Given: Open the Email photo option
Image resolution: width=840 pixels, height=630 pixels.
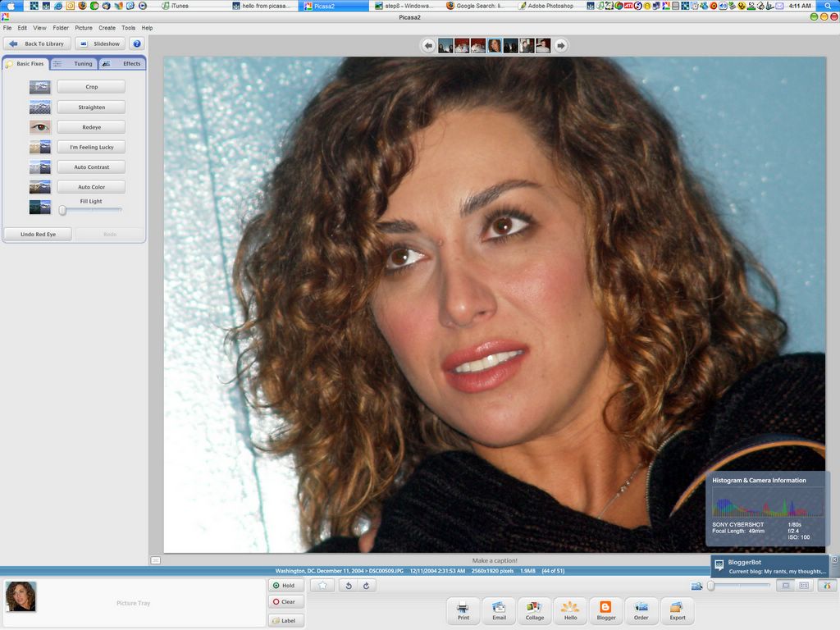Looking at the screenshot, I should (499, 610).
